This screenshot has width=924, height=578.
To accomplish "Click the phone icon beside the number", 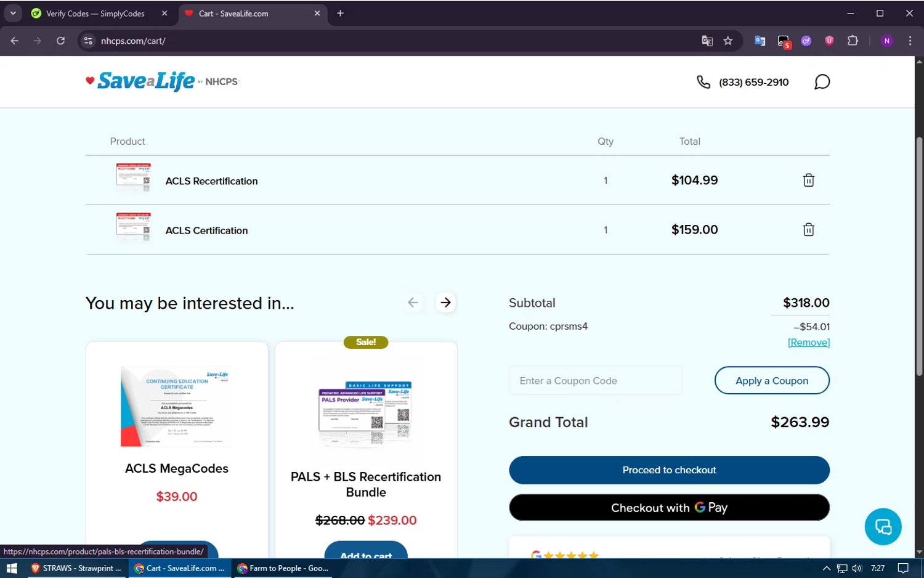I will [x=703, y=82].
